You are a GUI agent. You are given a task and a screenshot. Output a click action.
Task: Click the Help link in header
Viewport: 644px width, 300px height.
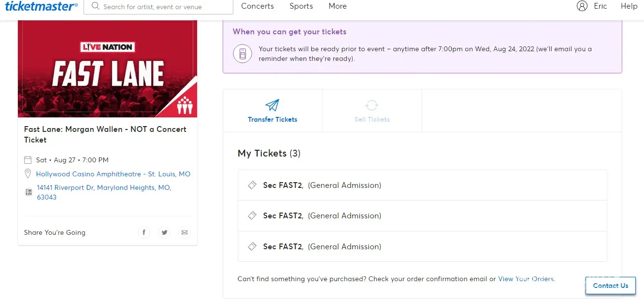[629, 6]
